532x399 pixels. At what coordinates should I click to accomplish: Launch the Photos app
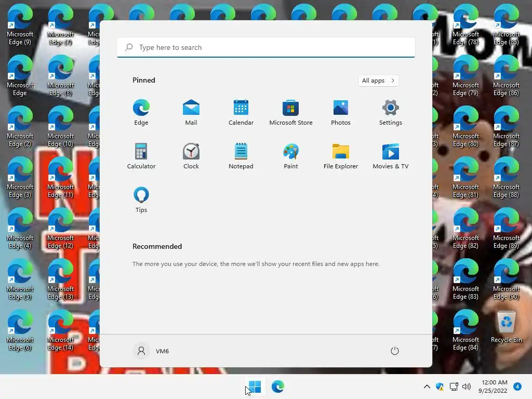[341, 112]
